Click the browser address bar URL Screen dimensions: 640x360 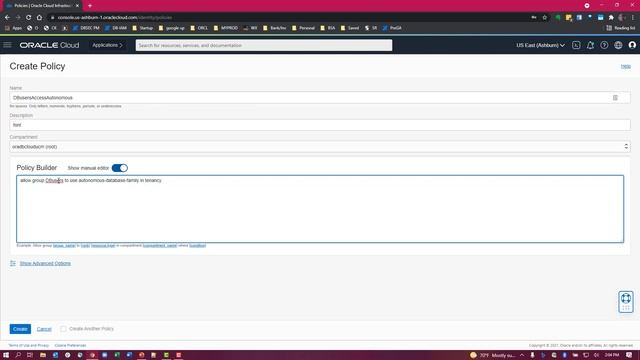[x=115, y=18]
